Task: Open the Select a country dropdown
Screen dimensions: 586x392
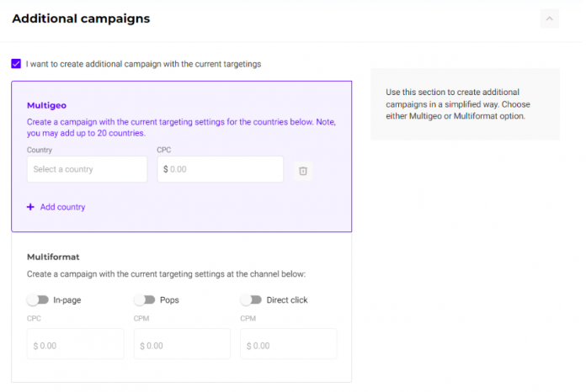Action: (x=87, y=169)
